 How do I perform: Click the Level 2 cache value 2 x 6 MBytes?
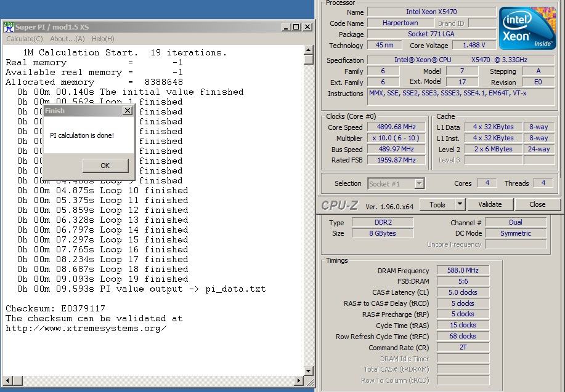494,149
